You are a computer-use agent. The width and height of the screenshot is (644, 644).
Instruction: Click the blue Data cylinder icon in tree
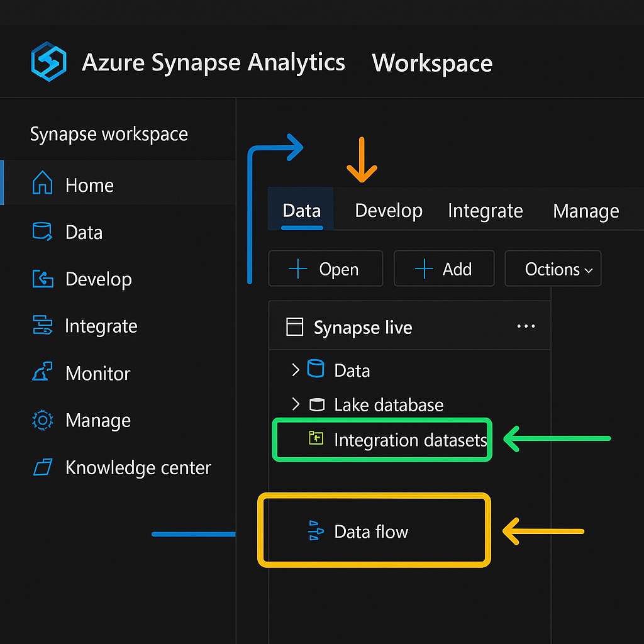pos(316,369)
